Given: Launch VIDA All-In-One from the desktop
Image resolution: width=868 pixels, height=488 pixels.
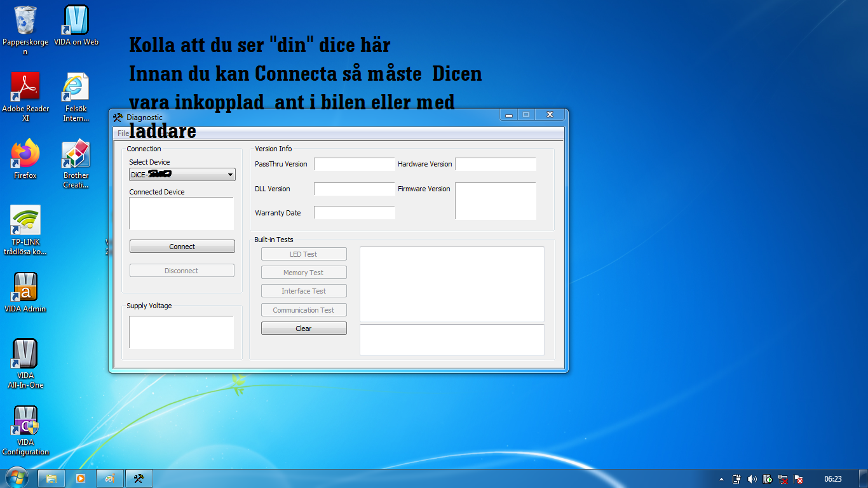Looking at the screenshot, I should 25,363.
